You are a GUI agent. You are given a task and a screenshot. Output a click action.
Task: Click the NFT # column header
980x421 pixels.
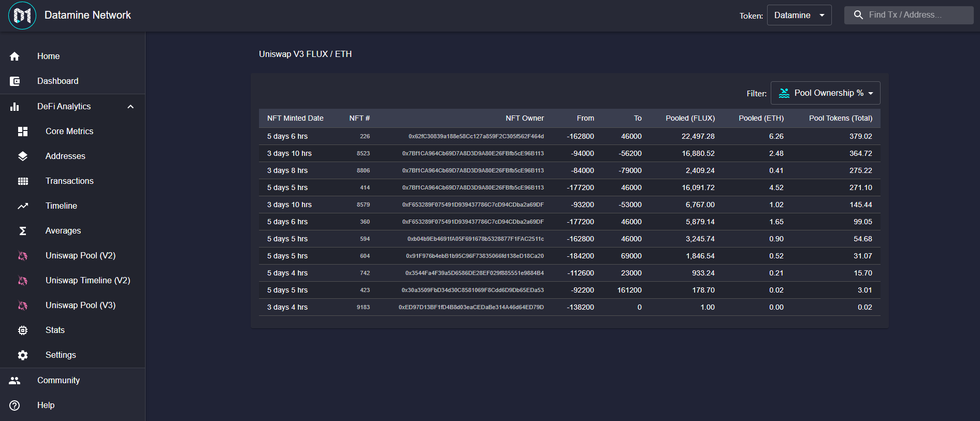(359, 118)
